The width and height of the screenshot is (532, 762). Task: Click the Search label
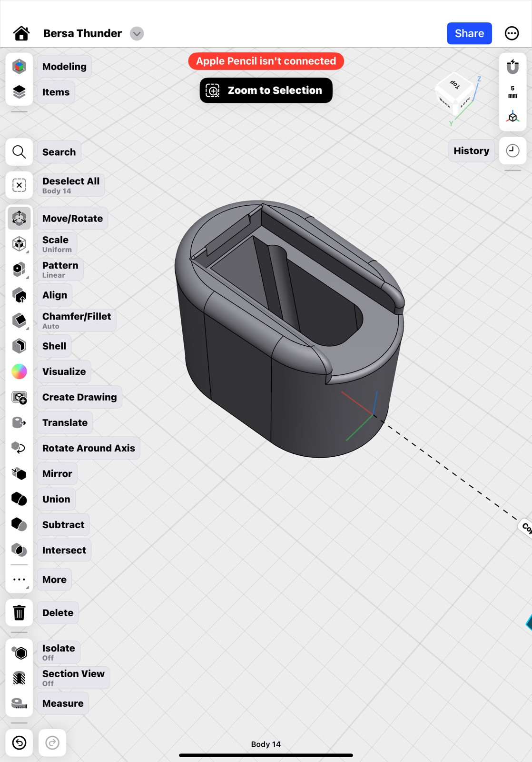59,152
